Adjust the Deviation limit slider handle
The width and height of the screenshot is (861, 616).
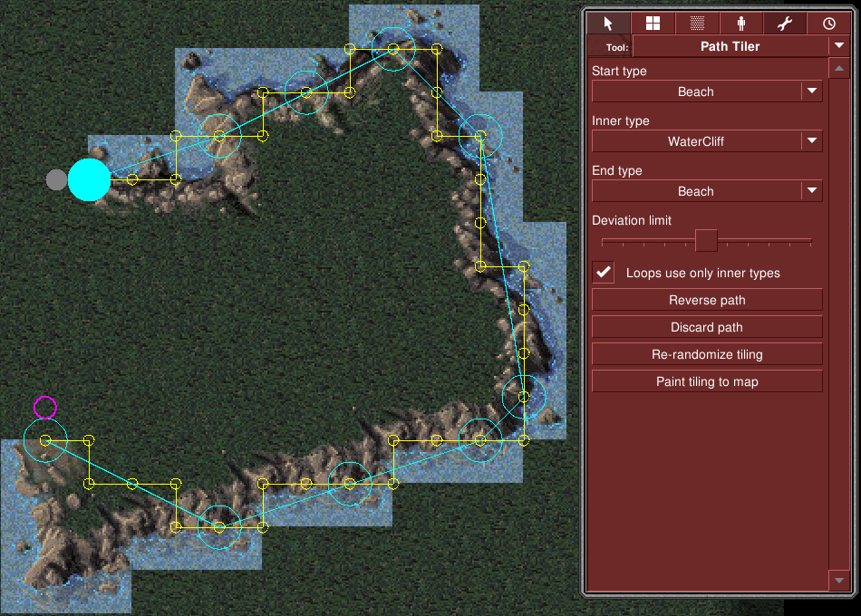click(x=707, y=241)
